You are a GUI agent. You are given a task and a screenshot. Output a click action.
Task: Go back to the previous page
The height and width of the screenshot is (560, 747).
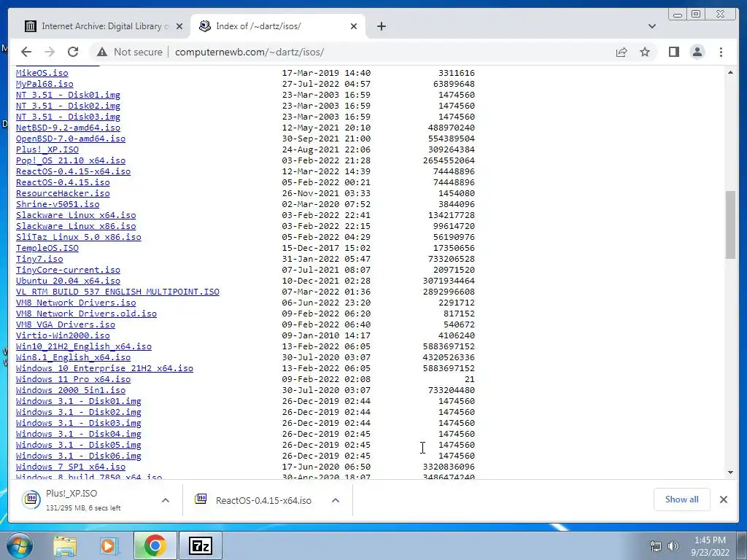(26, 52)
